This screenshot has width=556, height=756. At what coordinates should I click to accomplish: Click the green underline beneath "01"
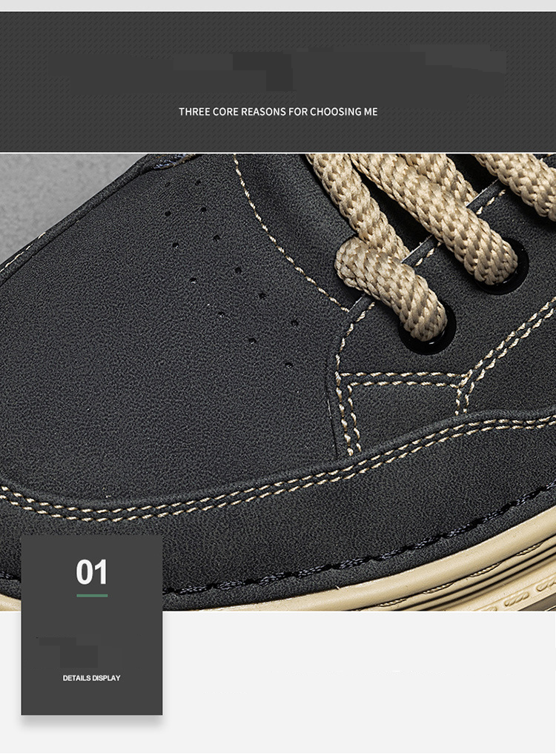pyautogui.click(x=92, y=595)
